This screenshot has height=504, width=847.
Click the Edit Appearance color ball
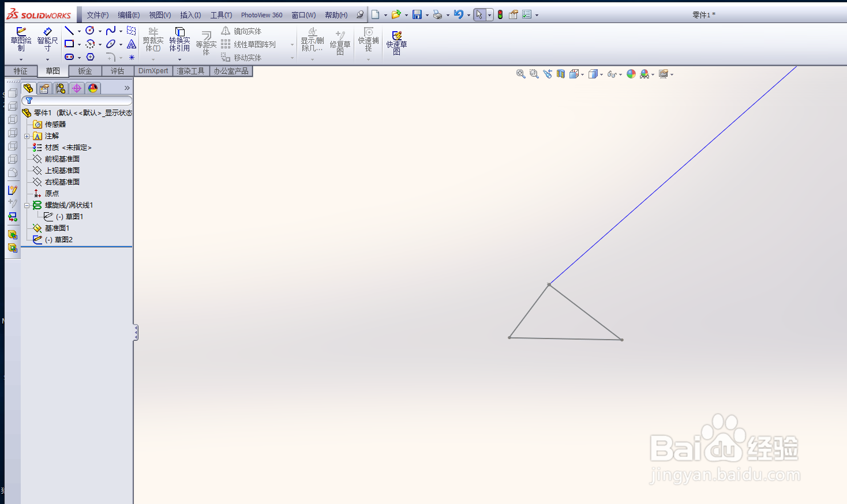point(631,74)
